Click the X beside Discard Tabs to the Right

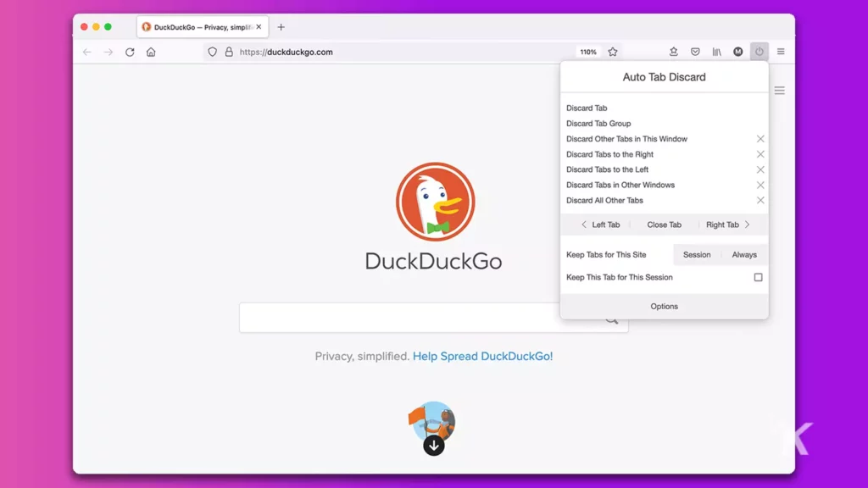tap(760, 154)
